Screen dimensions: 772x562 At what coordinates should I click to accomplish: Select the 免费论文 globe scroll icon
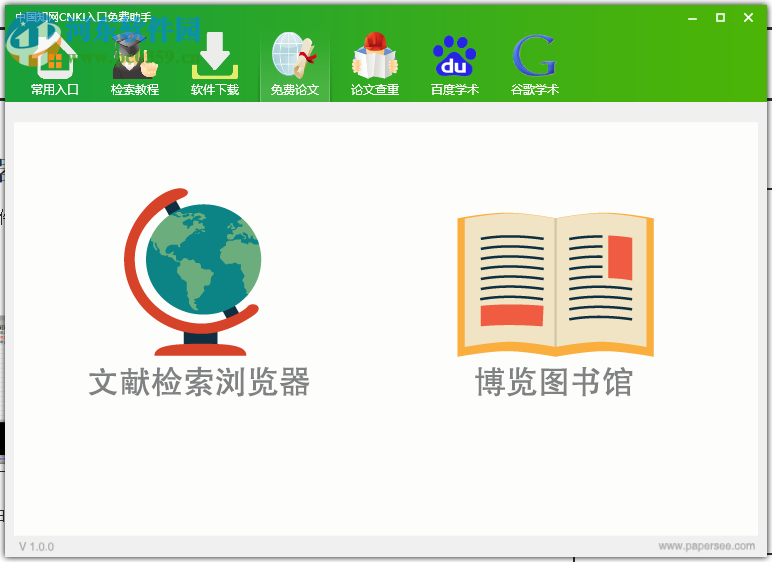click(x=294, y=55)
